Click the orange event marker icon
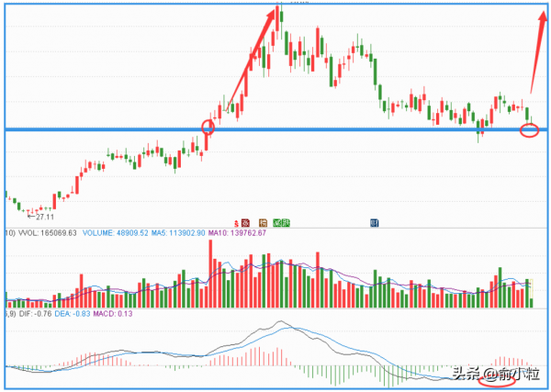Image resolution: width=551 pixels, height=392 pixels. click(x=264, y=222)
